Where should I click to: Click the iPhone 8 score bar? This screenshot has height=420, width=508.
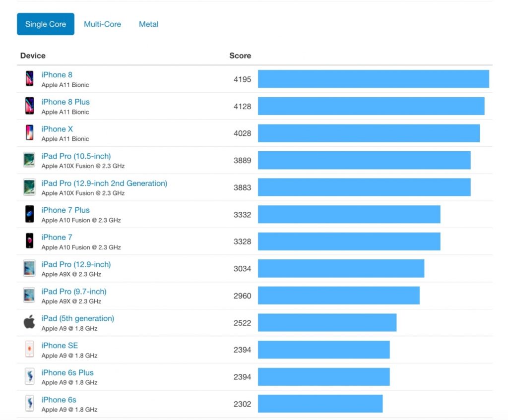click(x=373, y=79)
